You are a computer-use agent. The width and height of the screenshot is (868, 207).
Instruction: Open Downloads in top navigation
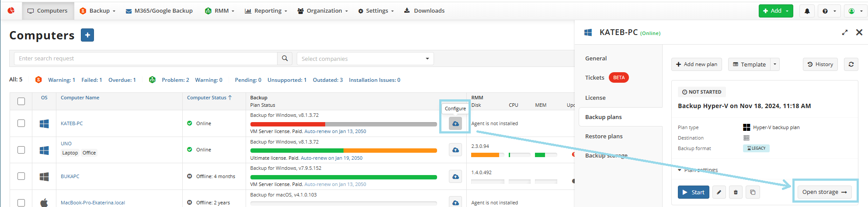[424, 11]
